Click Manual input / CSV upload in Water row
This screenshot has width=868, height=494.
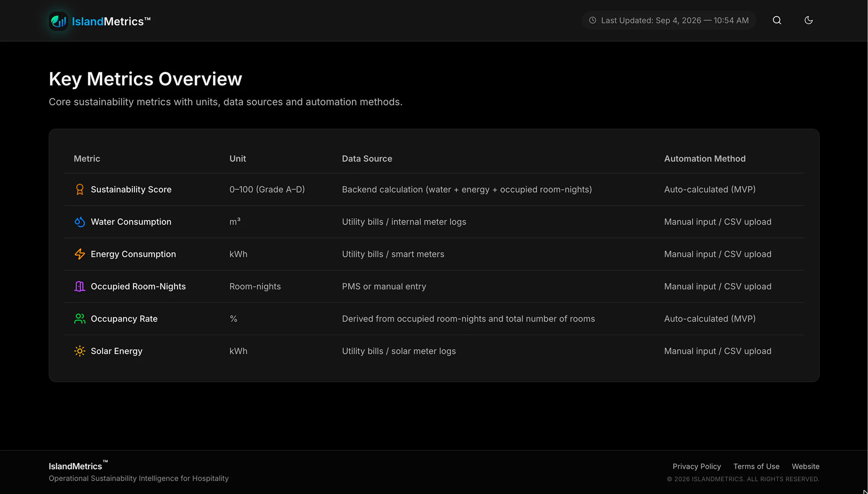[718, 222]
